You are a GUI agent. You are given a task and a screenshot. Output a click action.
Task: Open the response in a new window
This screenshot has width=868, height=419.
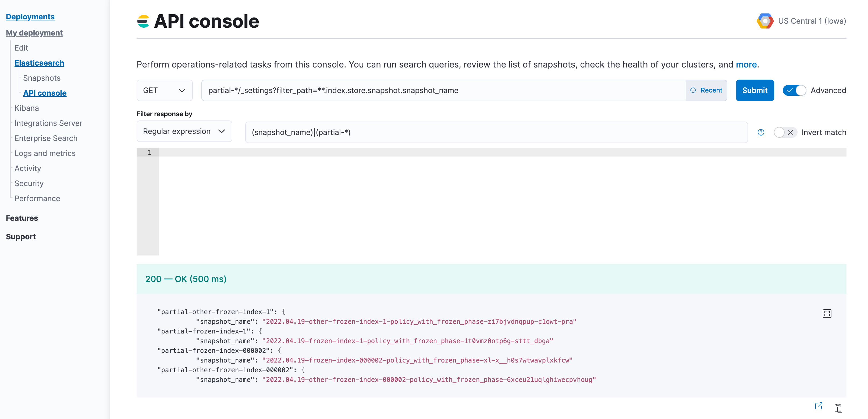[818, 406]
